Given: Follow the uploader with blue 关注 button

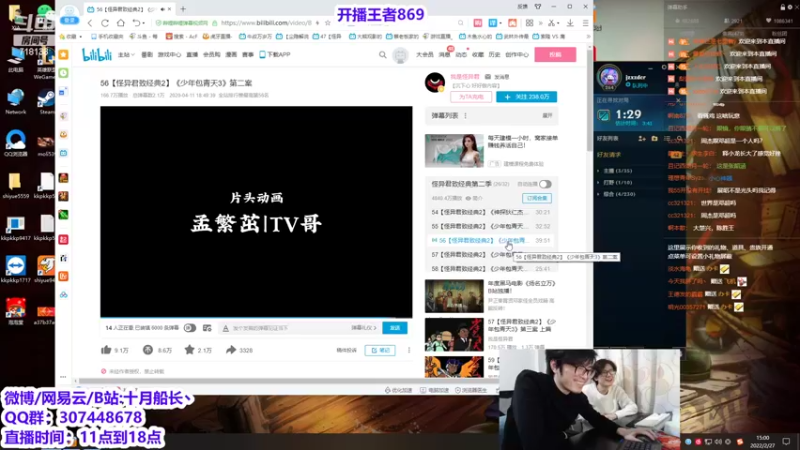Looking at the screenshot, I should (527, 97).
